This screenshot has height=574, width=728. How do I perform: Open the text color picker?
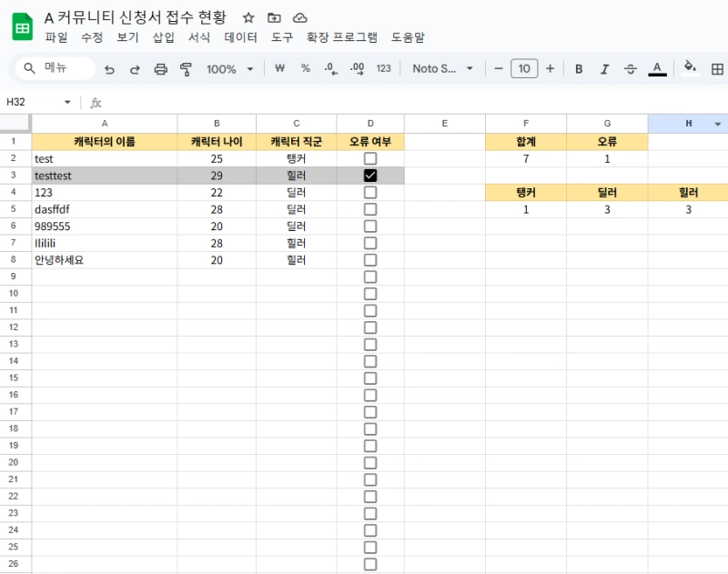point(657,69)
